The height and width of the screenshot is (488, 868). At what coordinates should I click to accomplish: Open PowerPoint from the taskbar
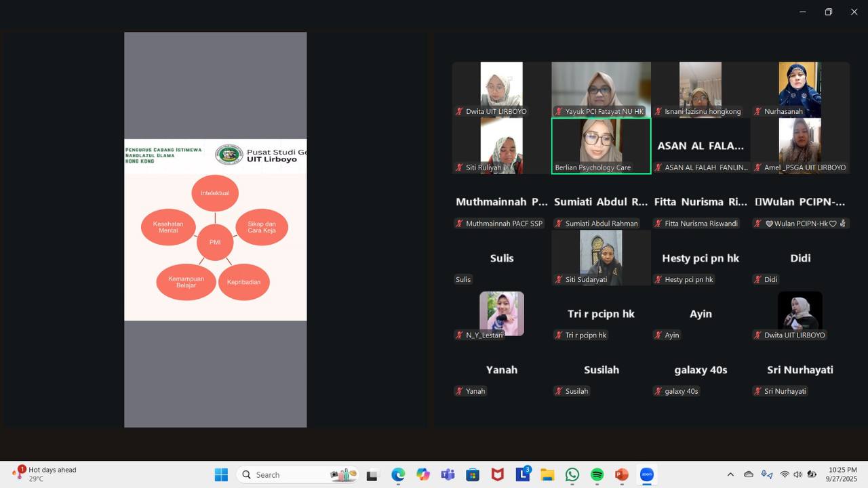[621, 474]
